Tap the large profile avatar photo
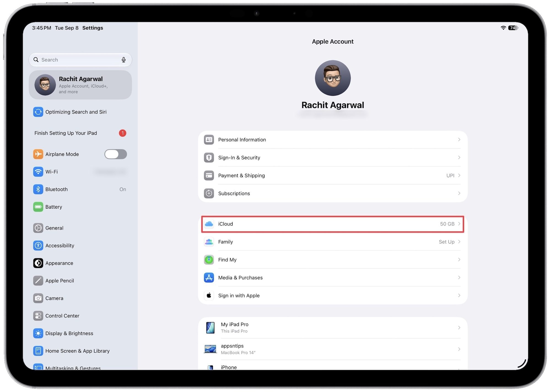551x392 pixels. tap(333, 78)
